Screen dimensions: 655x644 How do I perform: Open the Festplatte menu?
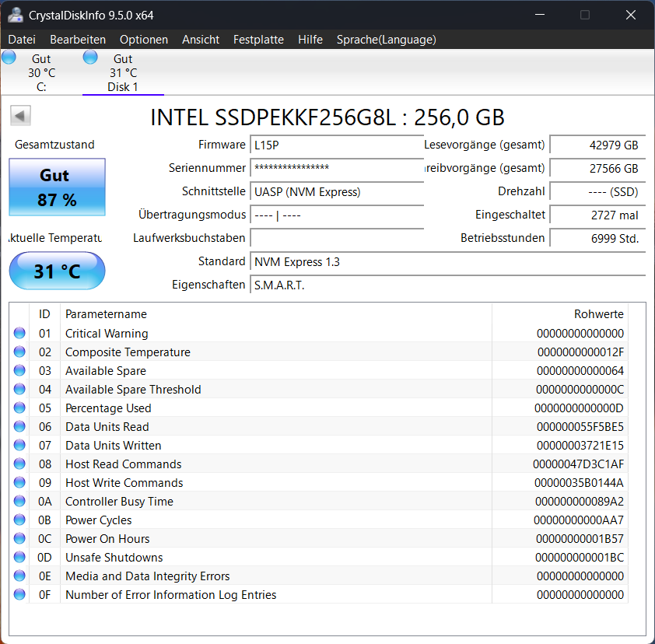click(258, 39)
